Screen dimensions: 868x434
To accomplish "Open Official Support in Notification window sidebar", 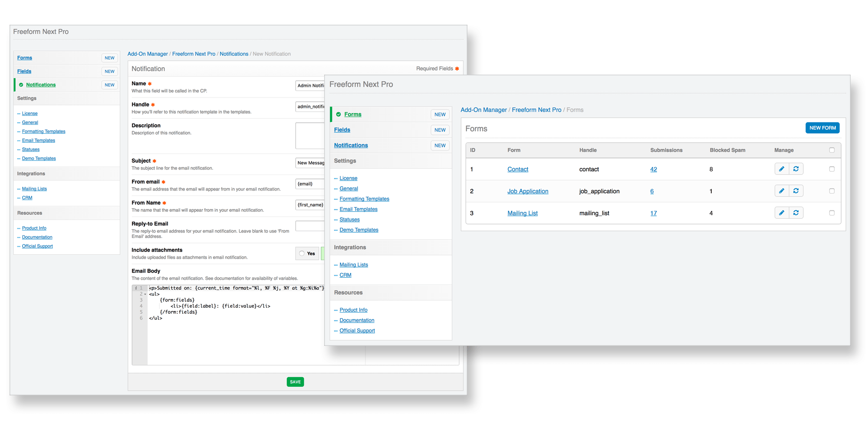I will [x=37, y=246].
